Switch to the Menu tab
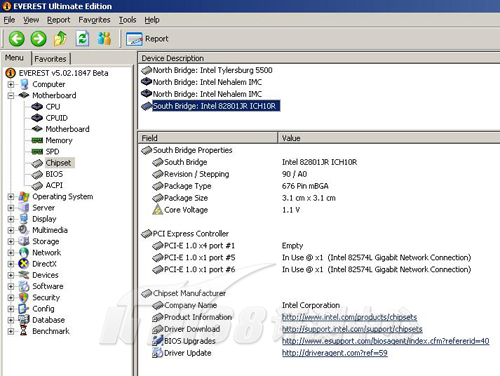This screenshot has width=500, height=376. pyautogui.click(x=14, y=58)
